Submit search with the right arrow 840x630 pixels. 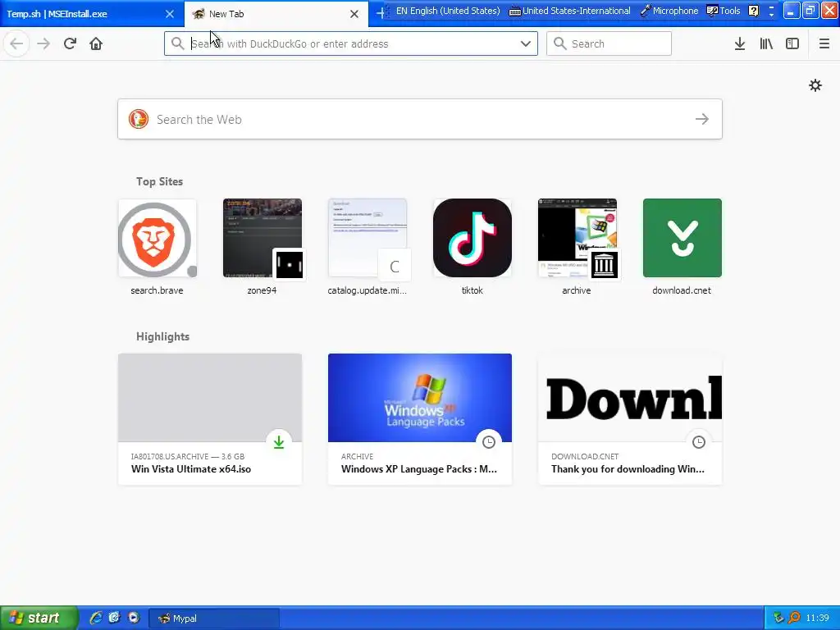point(702,119)
